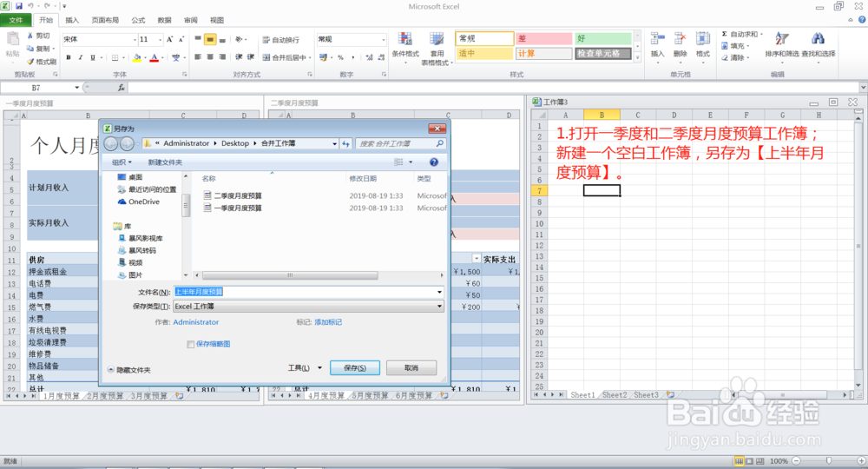Click the Cut (剪切) icon
Viewport: 868px width, 469px height.
(38, 36)
